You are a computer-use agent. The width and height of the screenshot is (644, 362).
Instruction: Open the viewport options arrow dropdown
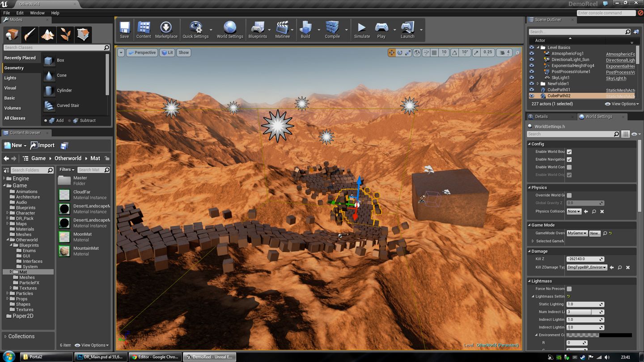click(x=121, y=53)
